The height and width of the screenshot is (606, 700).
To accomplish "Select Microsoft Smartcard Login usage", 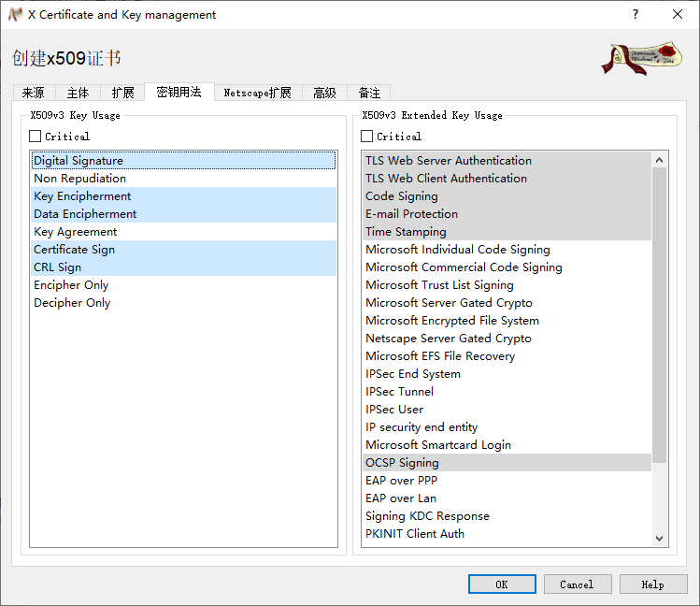I will point(437,445).
